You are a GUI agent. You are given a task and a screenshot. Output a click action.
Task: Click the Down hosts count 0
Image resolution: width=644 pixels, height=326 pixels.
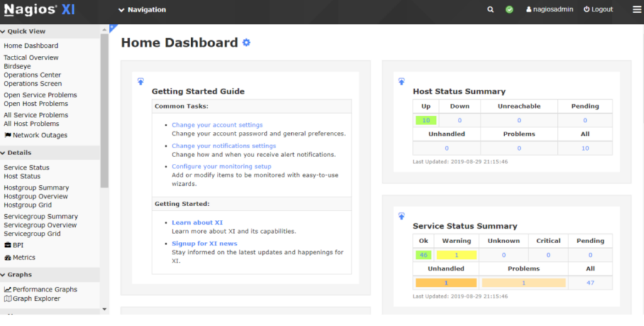point(460,120)
